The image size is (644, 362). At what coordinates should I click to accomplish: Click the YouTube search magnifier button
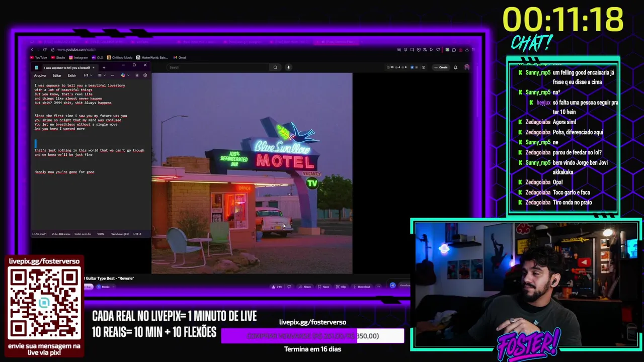(275, 67)
